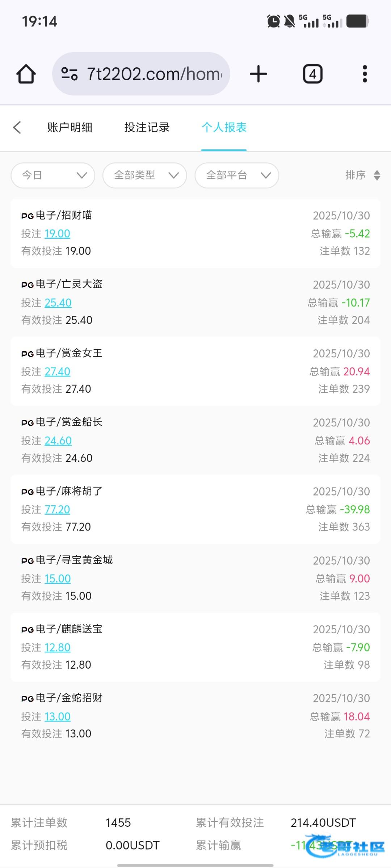391x868 pixels.
Task: Click the 7t2202.com address bar
Action: (154, 74)
